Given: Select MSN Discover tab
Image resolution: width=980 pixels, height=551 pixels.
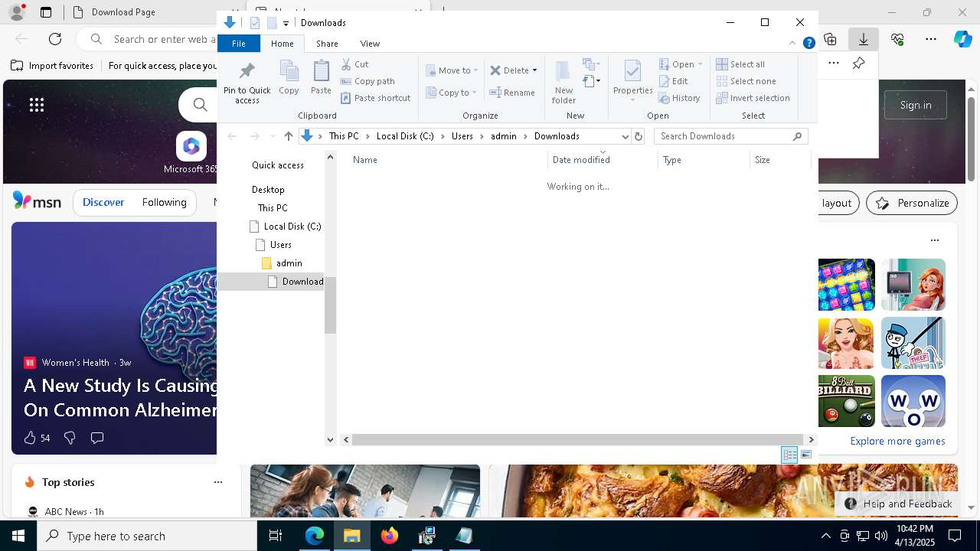Looking at the screenshot, I should pos(103,202).
